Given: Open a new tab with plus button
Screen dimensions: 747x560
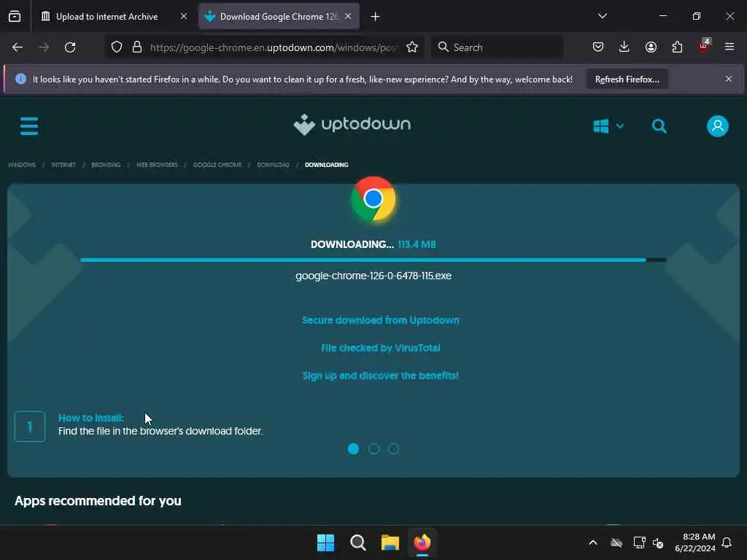Looking at the screenshot, I should [x=375, y=17].
